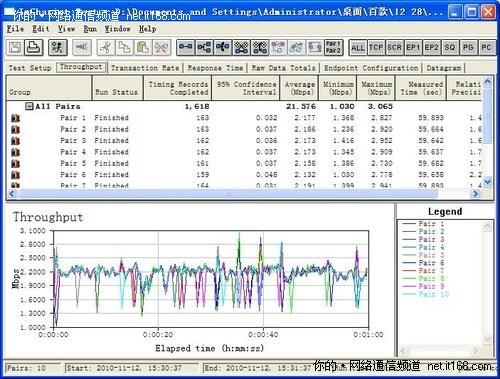The image size is (500, 379).
Task: Toggle the TCP filter button
Action: point(376,48)
